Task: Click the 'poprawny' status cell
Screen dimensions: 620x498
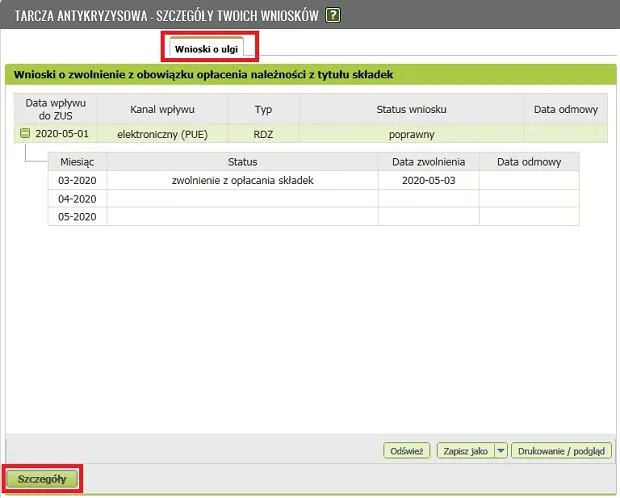Action: [x=410, y=133]
